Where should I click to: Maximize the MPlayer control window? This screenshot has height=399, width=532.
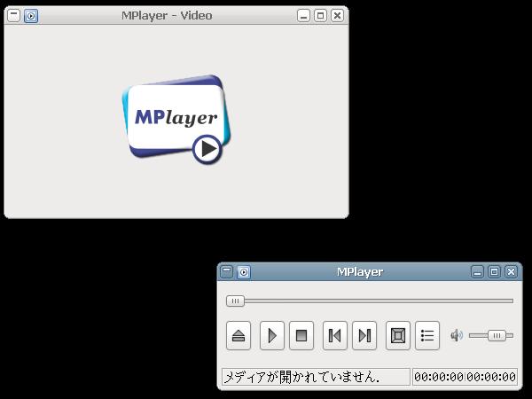tap(495, 272)
